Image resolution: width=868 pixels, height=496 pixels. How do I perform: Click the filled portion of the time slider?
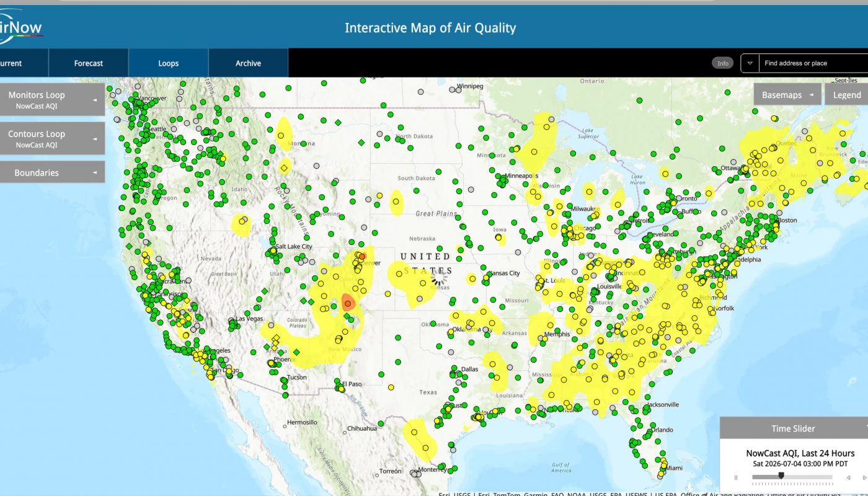(x=766, y=477)
